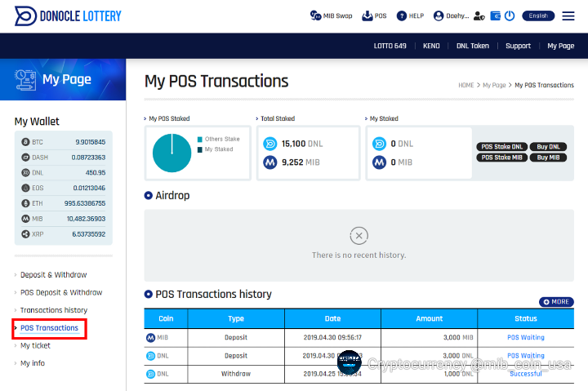
Task: Open Deposit & Withdraw in sidebar
Action: click(53, 275)
